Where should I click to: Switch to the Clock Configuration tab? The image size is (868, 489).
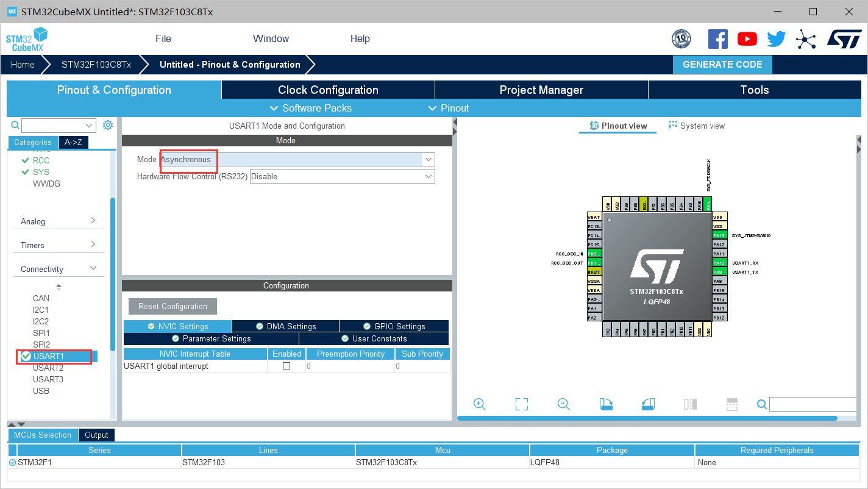pos(327,90)
